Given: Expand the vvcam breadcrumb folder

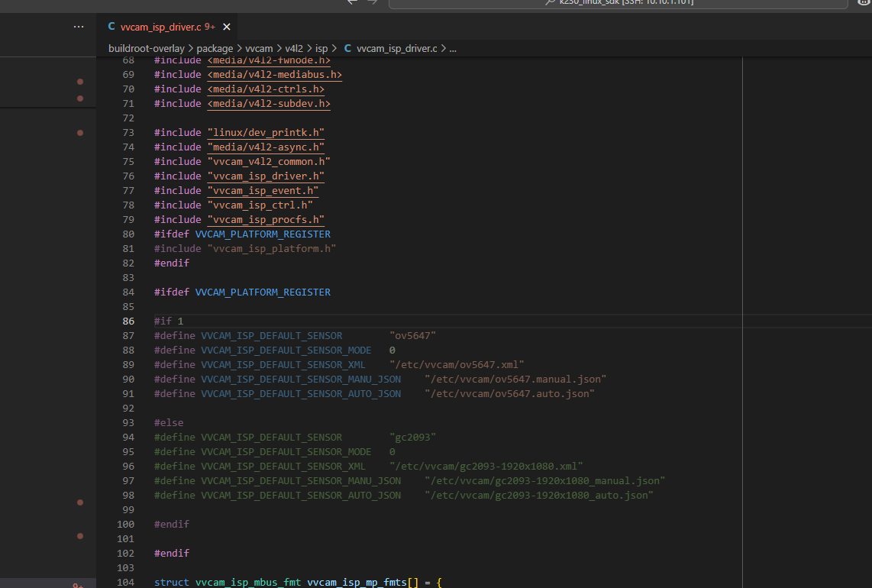Looking at the screenshot, I should pyautogui.click(x=260, y=48).
